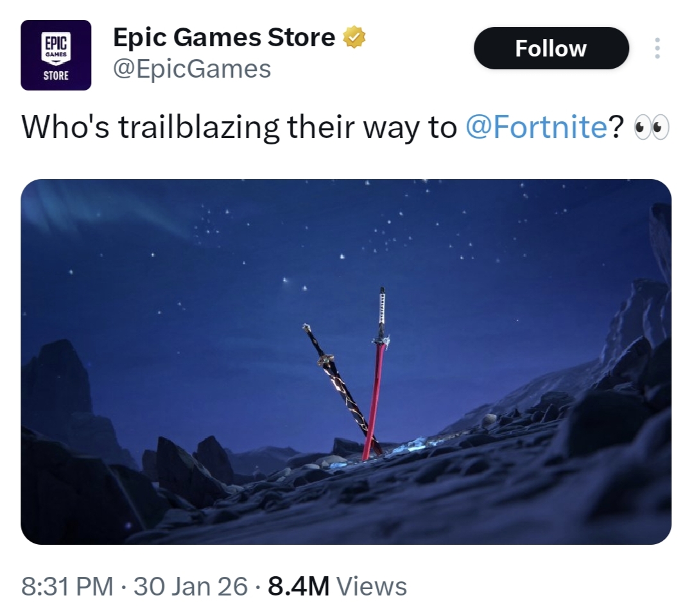Click the Epic Games Store display name

(224, 37)
